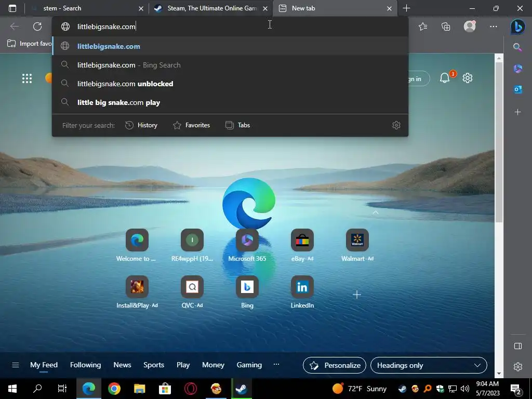
Task: Open the Collections toolbar icon
Action: click(x=446, y=26)
